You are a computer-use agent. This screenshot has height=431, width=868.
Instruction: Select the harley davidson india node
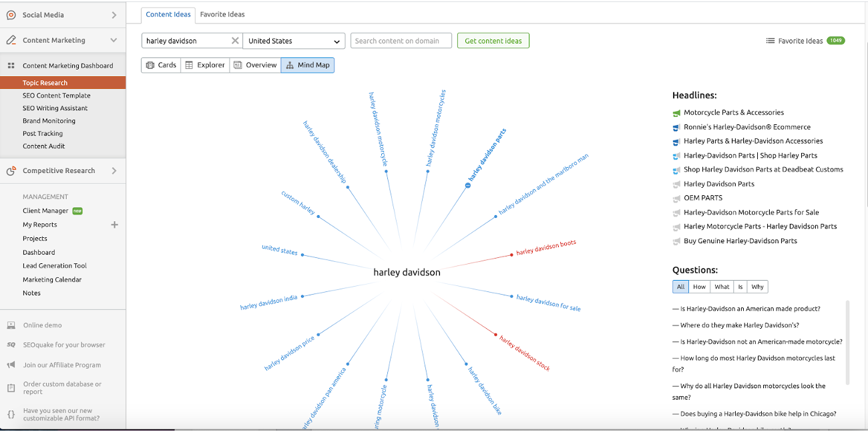[x=269, y=303]
